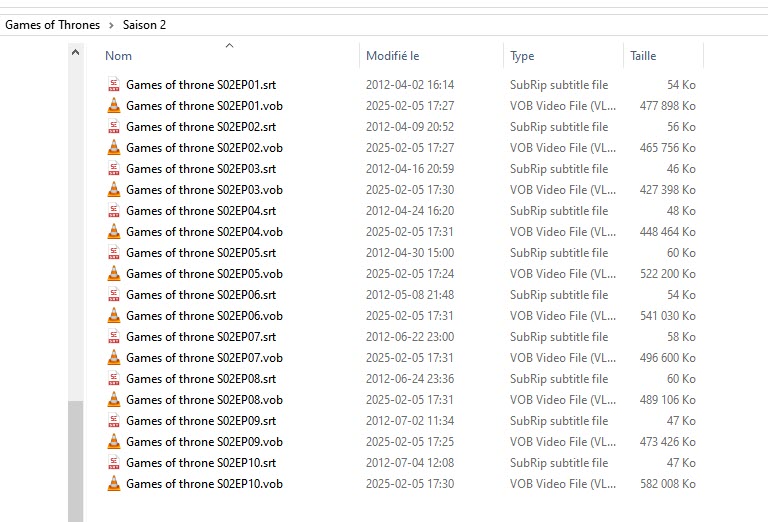Click the subtitle icon of S02EP10.srt

point(114,464)
